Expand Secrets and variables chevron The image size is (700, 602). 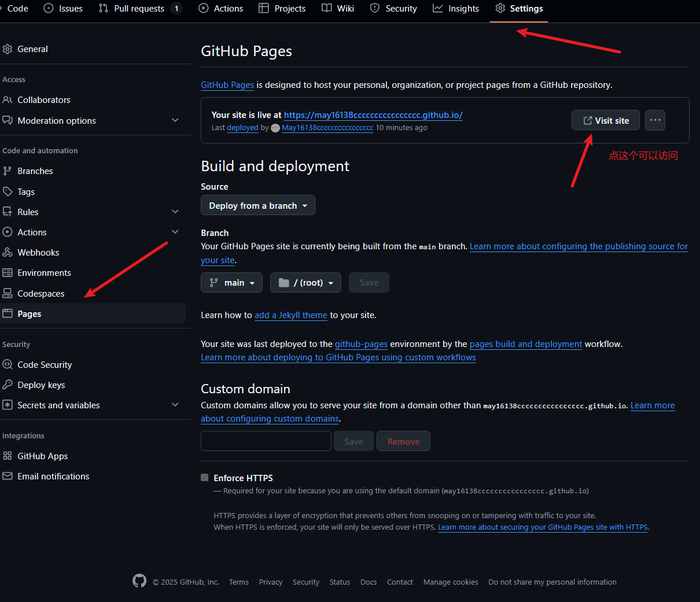tap(175, 405)
